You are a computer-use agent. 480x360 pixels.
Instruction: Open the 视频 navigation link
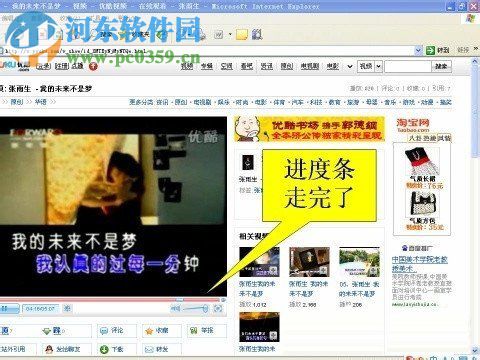coord(187,66)
